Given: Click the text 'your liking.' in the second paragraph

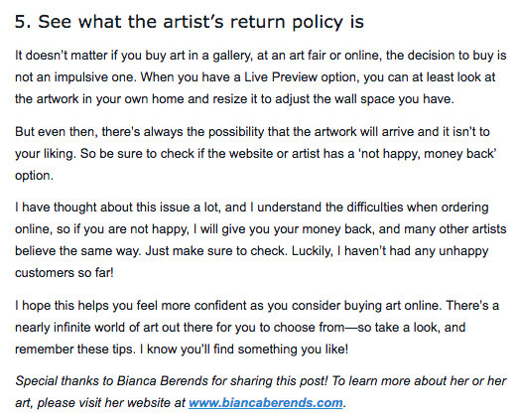Looking at the screenshot, I should 46,154.
